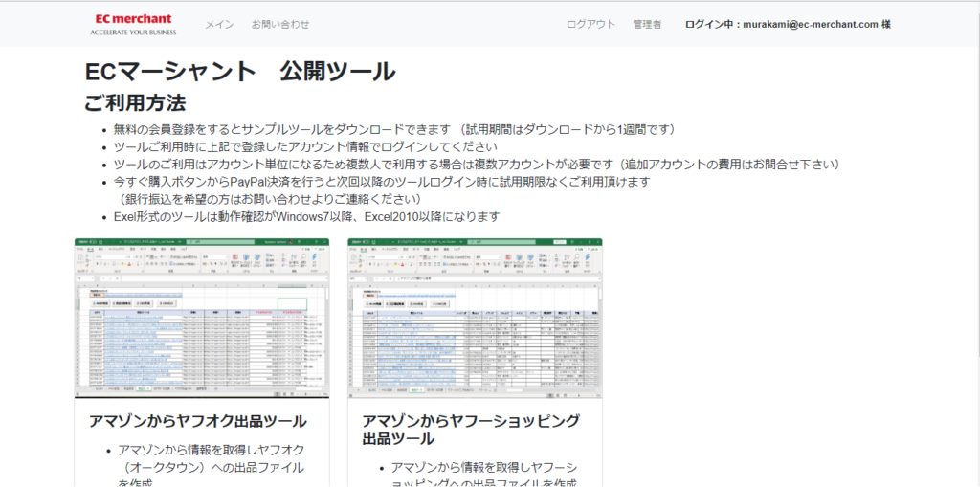
Task: Click the EC merchant logo
Action: [x=133, y=24]
